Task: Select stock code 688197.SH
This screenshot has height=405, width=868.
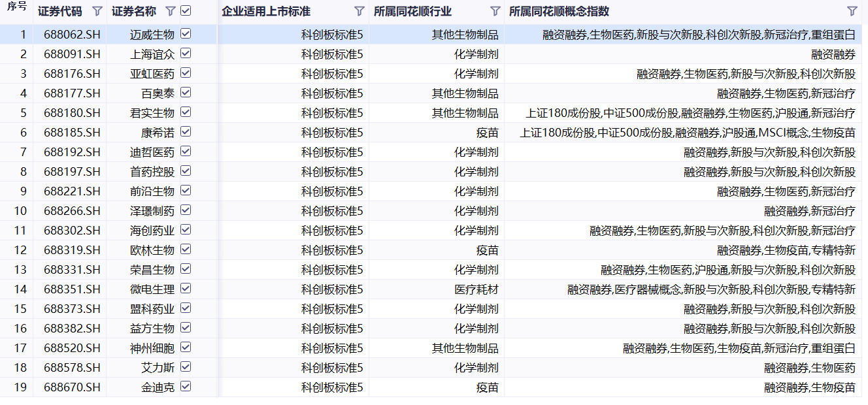Action: tap(73, 172)
